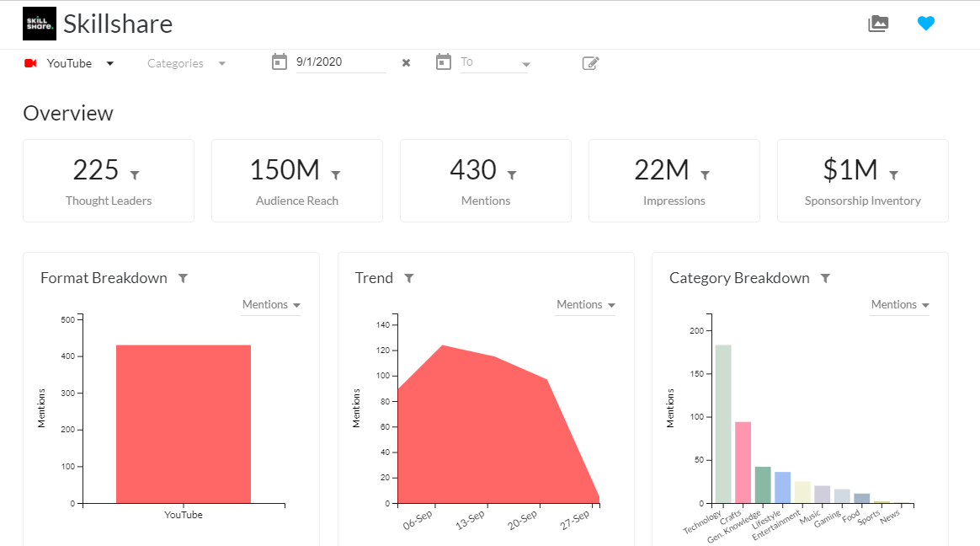
Task: Open Category Breakdown Mentions metric dropdown
Action: [x=900, y=304]
